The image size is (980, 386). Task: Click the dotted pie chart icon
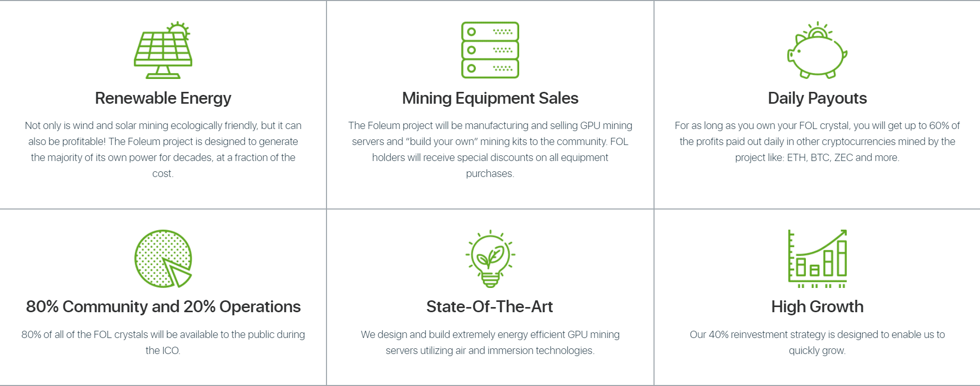[x=163, y=259]
